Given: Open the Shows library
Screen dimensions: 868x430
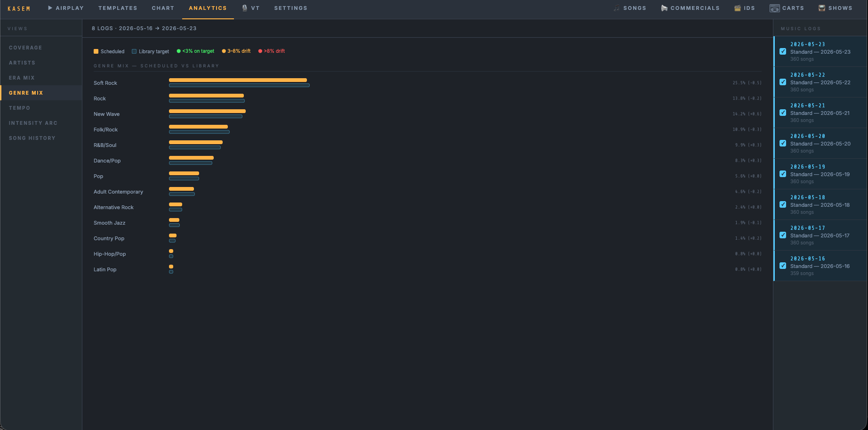Looking at the screenshot, I should tap(835, 8).
